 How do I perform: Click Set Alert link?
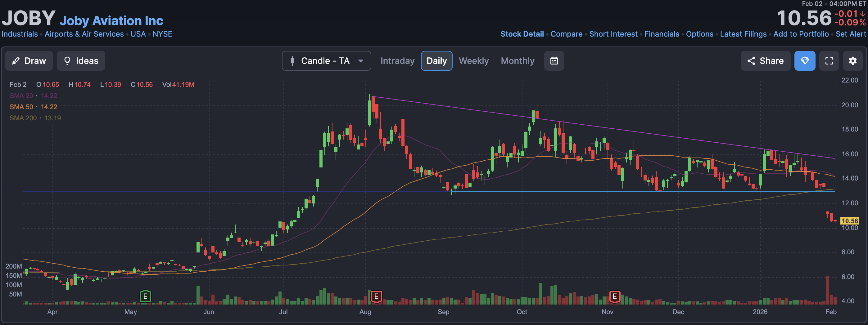click(x=851, y=34)
